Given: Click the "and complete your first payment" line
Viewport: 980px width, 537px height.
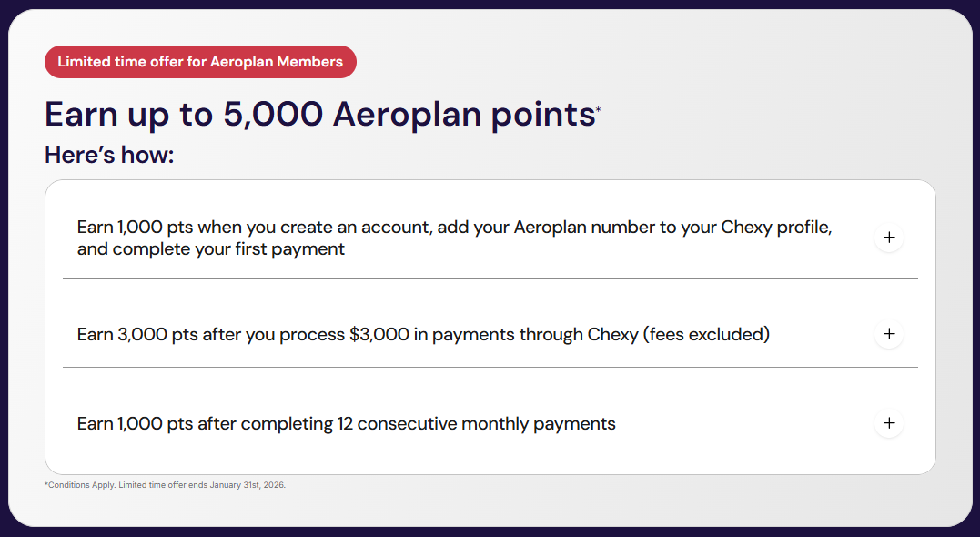Looking at the screenshot, I should [x=211, y=248].
